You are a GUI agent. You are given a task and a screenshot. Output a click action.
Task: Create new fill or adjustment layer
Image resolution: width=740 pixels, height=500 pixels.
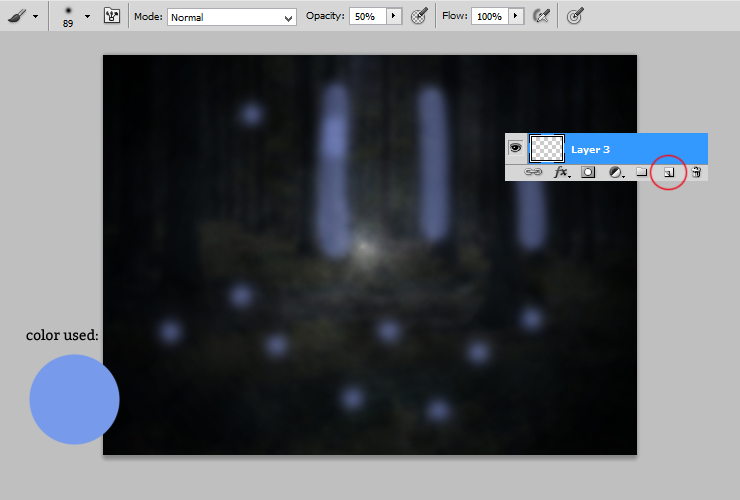[616, 172]
